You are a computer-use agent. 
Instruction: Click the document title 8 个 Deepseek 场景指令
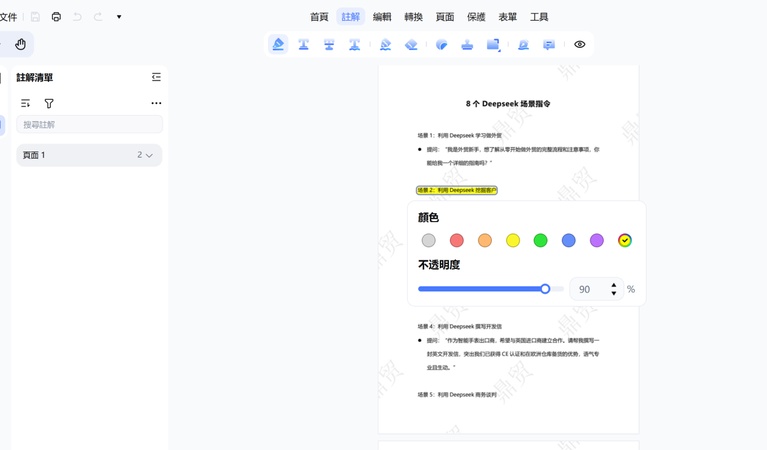[508, 104]
